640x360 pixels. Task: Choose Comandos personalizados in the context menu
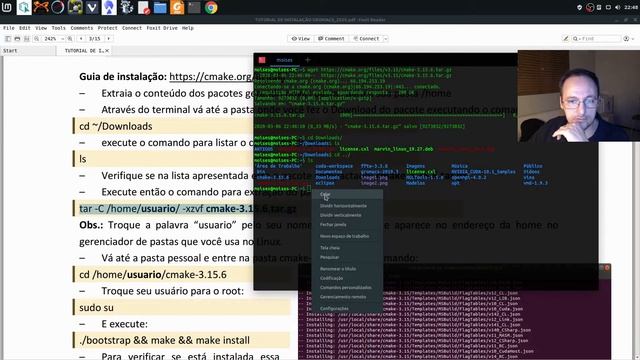pyautogui.click(x=347, y=288)
